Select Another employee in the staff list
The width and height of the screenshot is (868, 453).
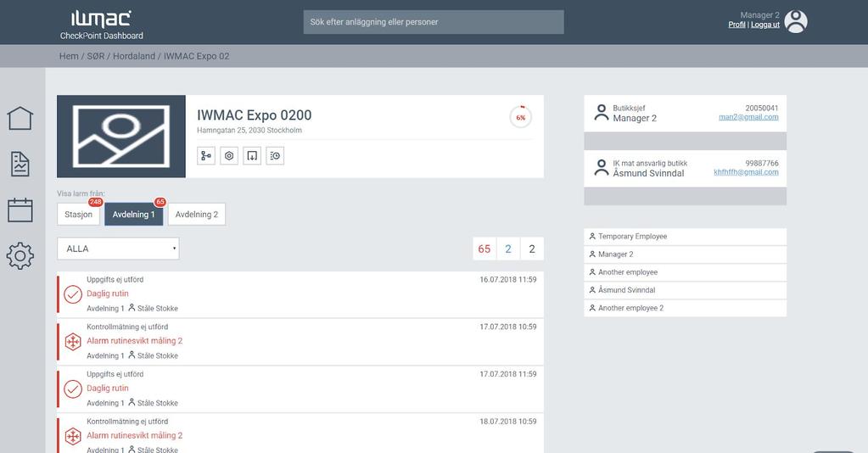686,272
